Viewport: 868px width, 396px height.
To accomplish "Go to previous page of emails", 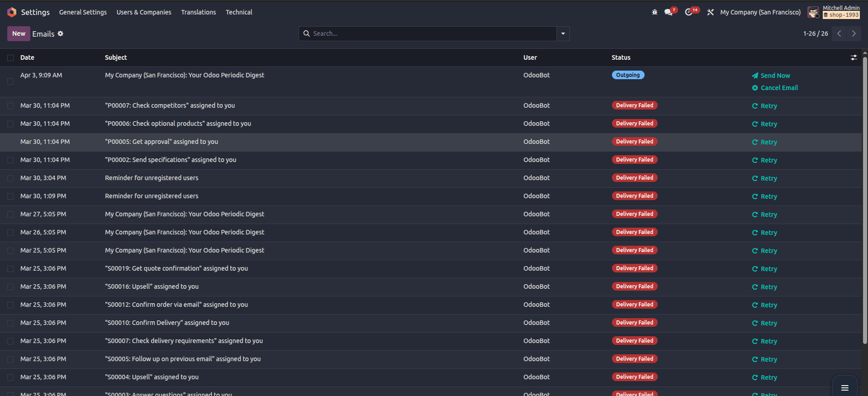I will coord(839,33).
